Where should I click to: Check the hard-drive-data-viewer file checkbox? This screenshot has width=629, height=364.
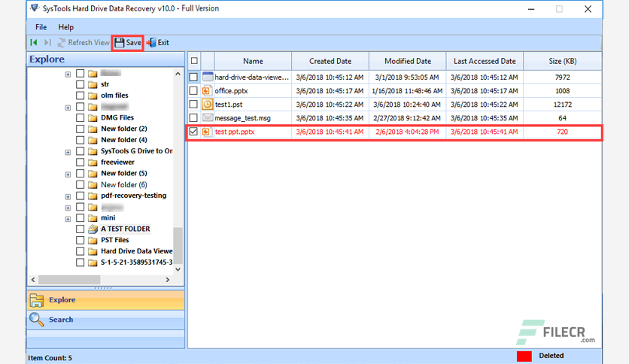[x=193, y=77]
